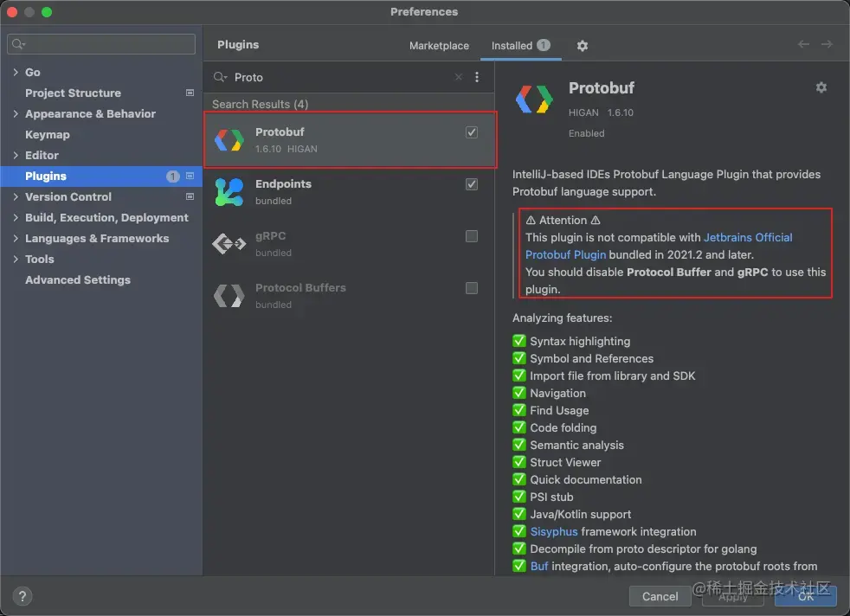Click the Endpoints plugin icon
Viewport: 850px width, 616px height.
pyautogui.click(x=229, y=192)
